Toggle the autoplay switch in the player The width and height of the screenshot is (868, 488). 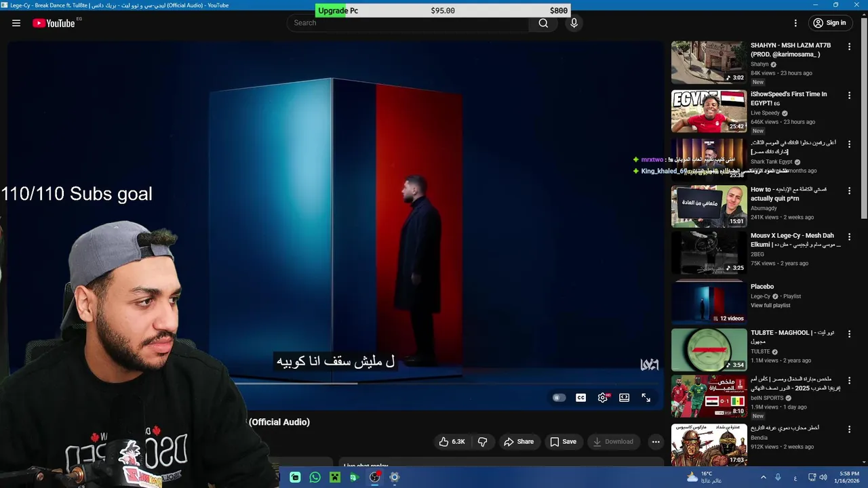point(559,398)
